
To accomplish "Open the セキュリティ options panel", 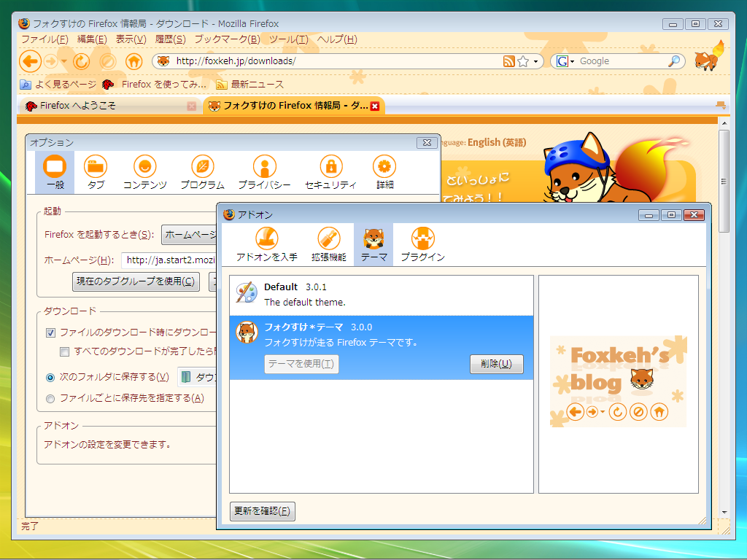I will [330, 172].
